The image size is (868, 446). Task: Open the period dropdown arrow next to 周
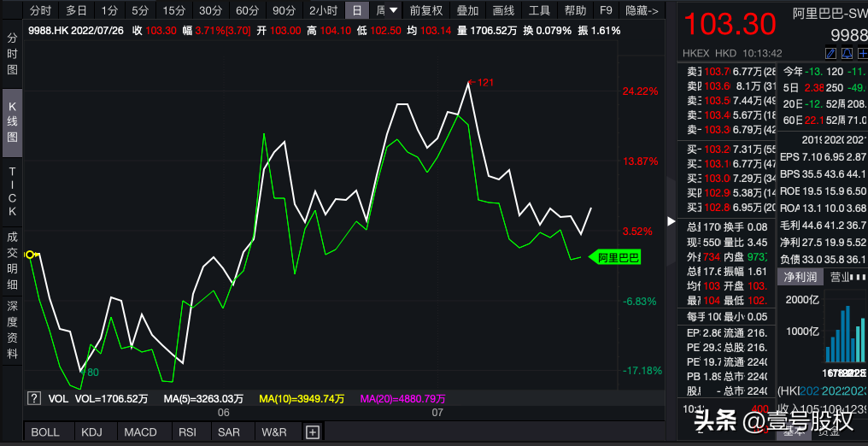point(393,11)
